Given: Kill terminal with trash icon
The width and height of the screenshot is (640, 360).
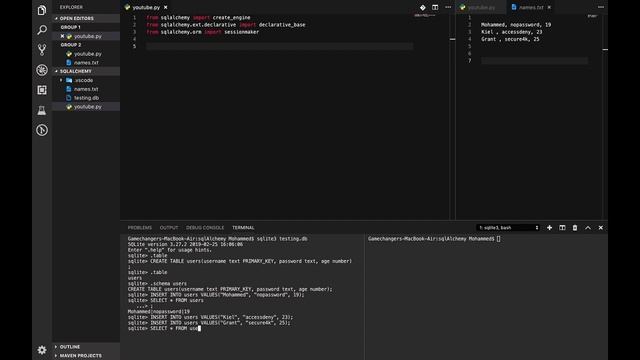Looking at the screenshot, I should tap(575, 228).
